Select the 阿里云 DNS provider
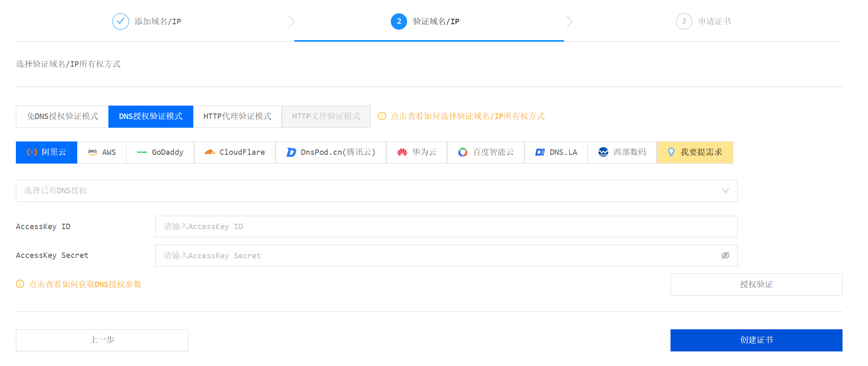868x366 pixels. [46, 152]
